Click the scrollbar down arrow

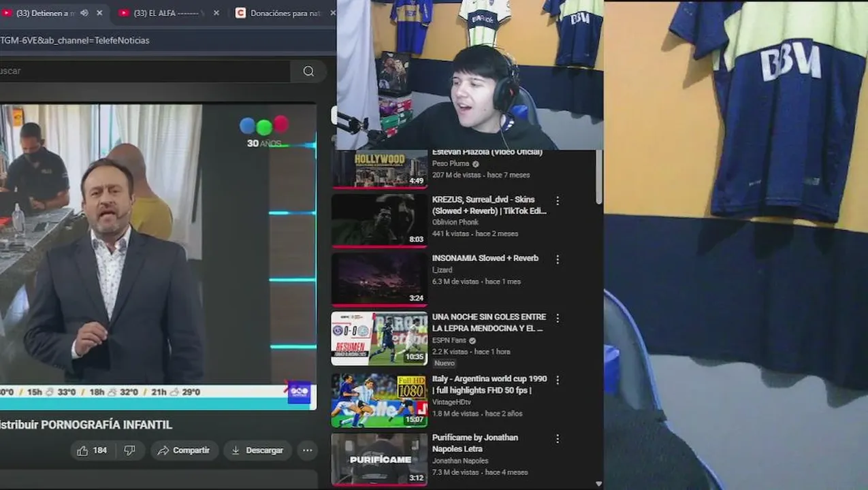[599, 484]
